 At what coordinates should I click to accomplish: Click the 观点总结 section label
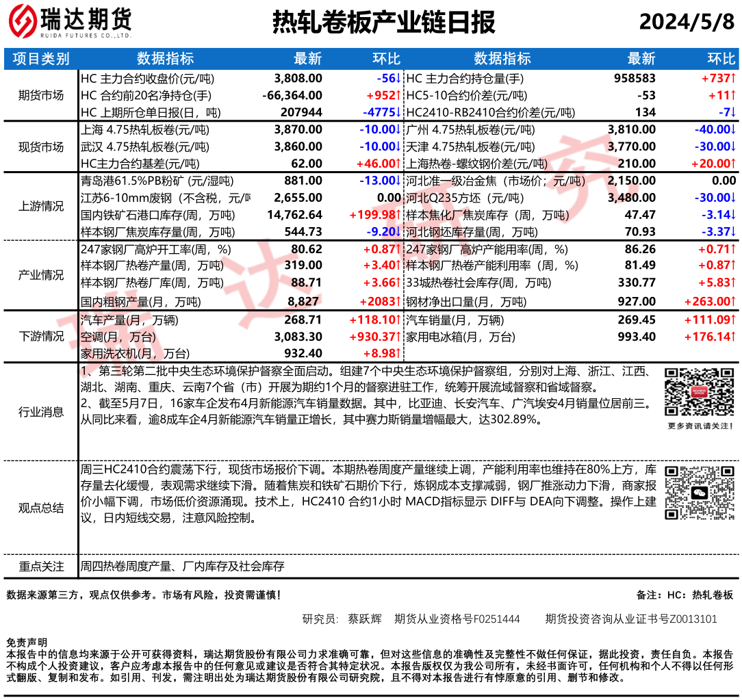[41, 508]
